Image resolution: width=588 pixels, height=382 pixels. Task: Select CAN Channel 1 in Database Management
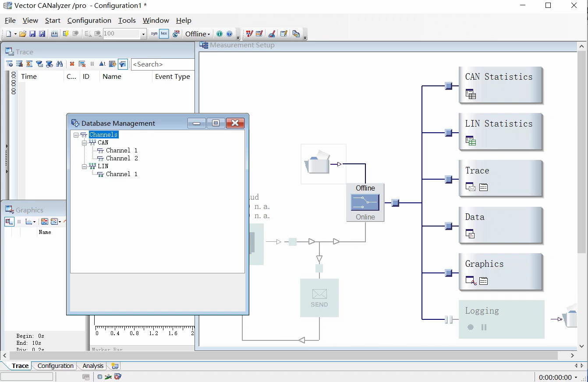point(121,150)
